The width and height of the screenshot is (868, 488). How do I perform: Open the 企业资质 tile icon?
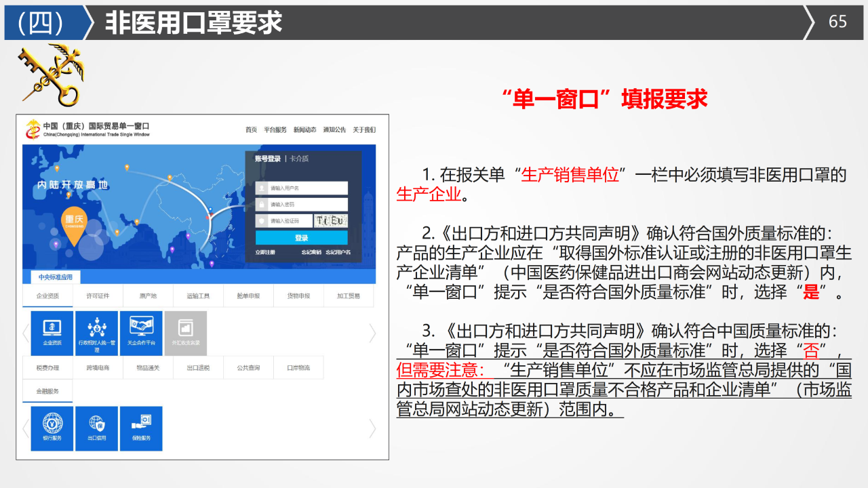click(52, 333)
